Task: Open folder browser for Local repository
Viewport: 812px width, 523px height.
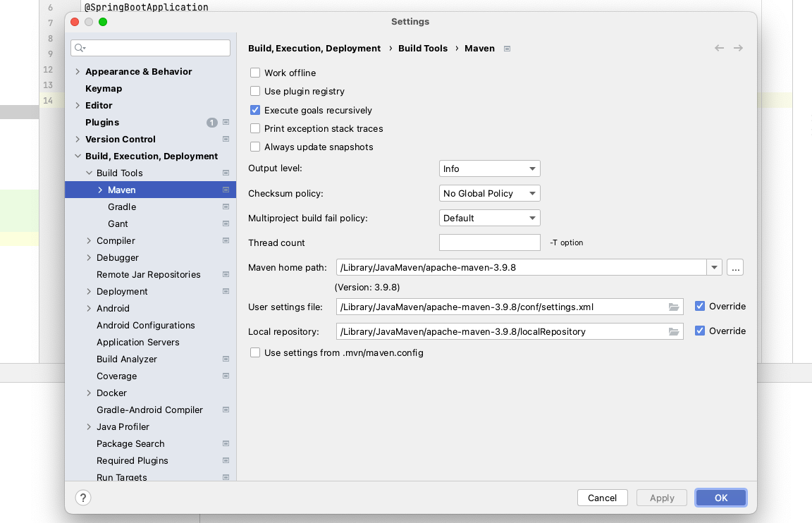Action: point(673,332)
